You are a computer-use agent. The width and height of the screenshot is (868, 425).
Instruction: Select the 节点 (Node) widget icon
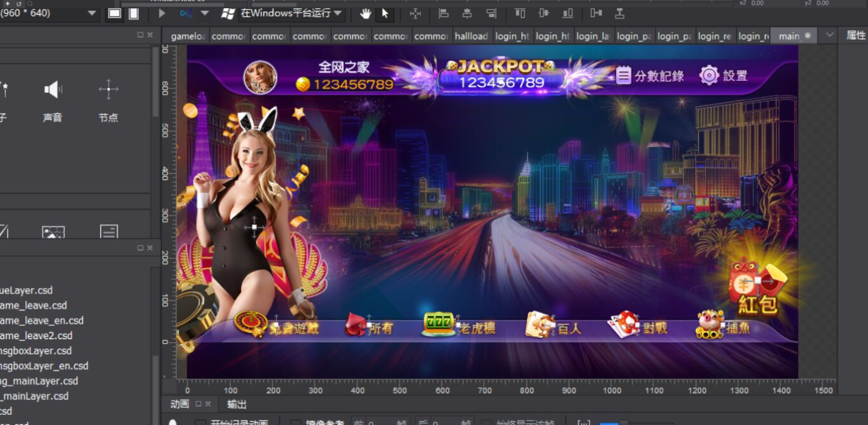(x=108, y=90)
